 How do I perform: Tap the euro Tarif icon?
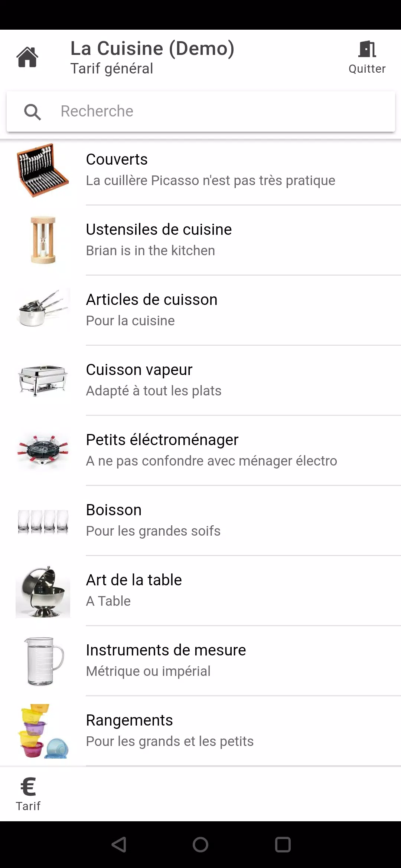28,786
